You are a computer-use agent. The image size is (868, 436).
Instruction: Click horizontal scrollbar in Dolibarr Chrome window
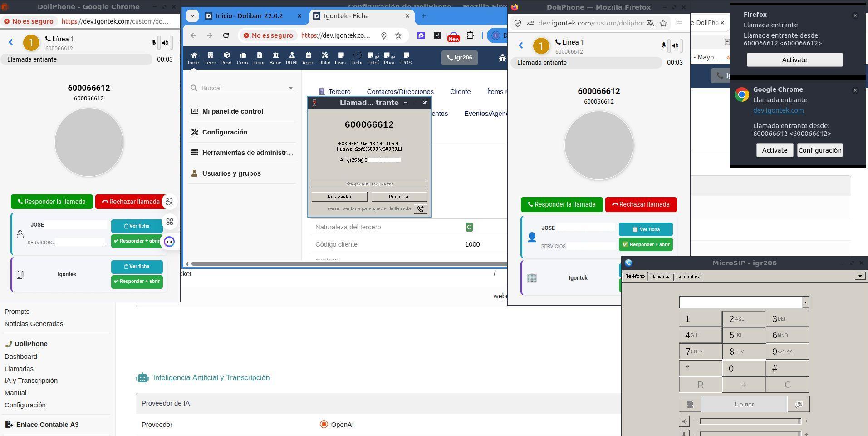tap(348, 263)
